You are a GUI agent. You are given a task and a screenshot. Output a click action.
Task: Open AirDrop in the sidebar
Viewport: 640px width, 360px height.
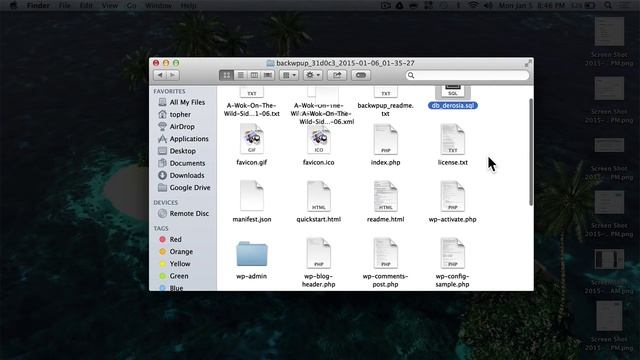183,127
